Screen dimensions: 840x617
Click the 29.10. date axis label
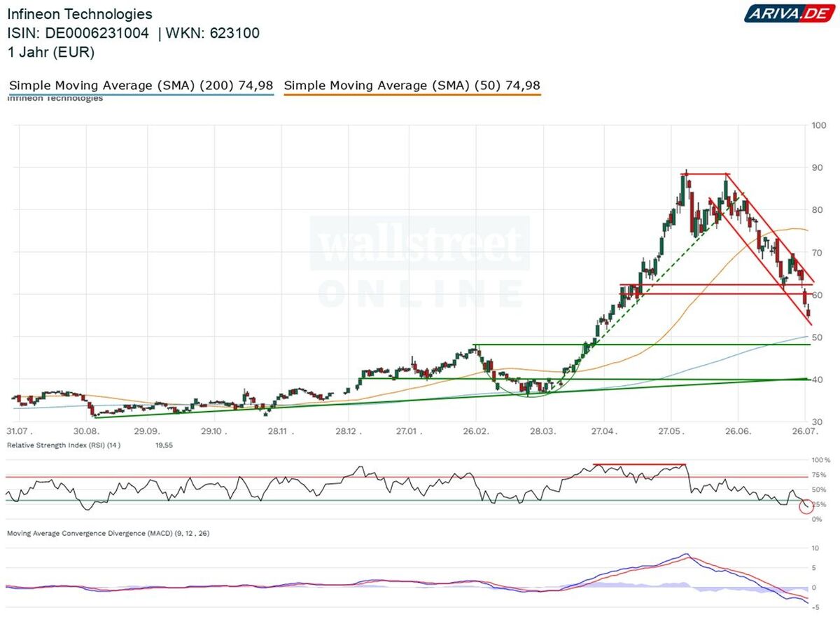213,432
